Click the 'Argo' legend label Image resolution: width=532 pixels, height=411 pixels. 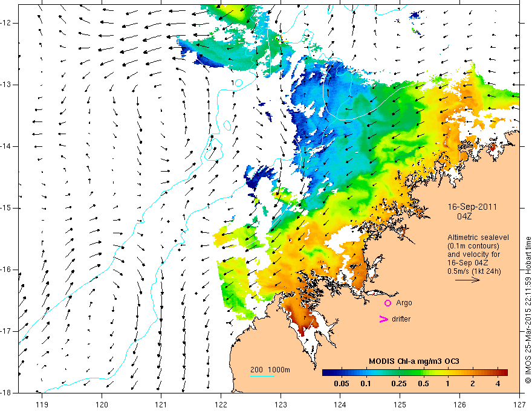coord(404,303)
